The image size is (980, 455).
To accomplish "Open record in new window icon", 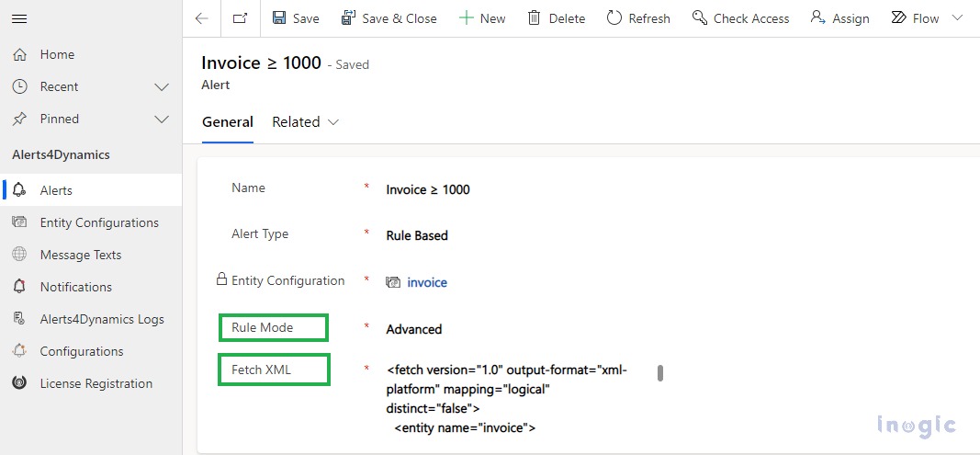I will coord(240,18).
